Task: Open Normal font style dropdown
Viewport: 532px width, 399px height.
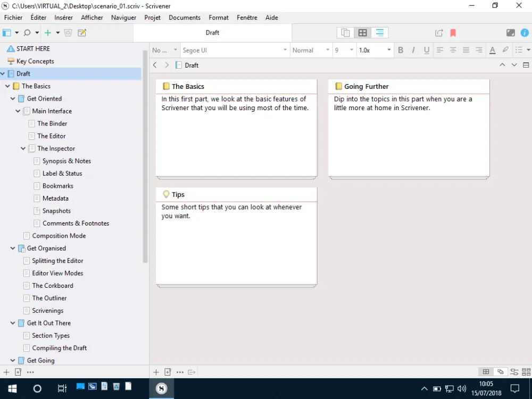Action: (311, 50)
